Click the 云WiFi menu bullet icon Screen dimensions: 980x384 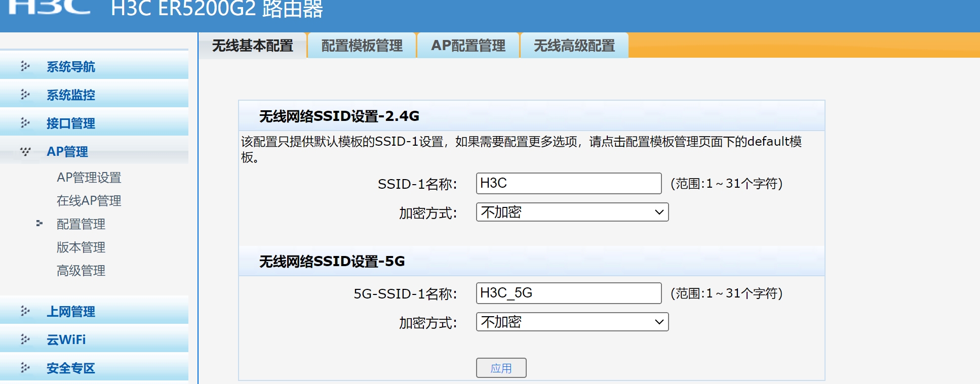click(x=25, y=339)
